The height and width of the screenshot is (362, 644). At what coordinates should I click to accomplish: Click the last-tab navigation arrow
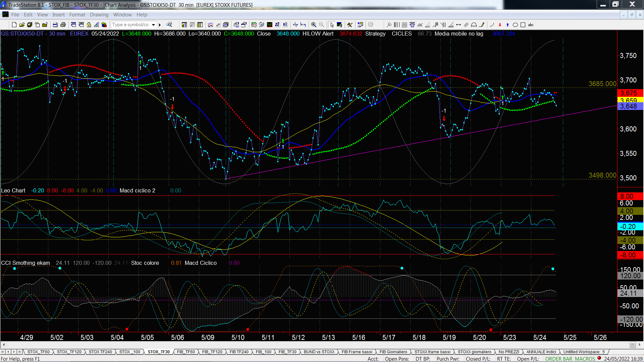(x=19, y=352)
